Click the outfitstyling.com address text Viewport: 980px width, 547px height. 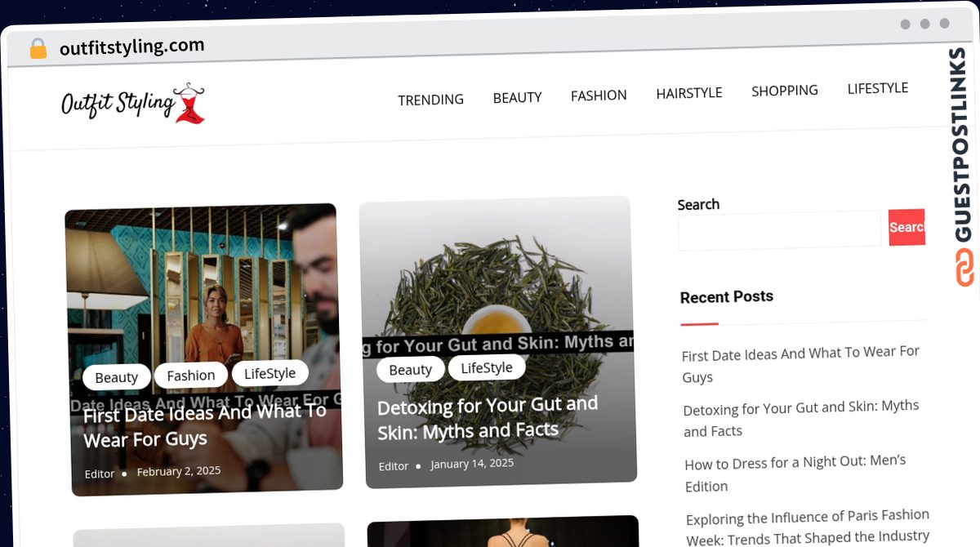click(x=132, y=47)
